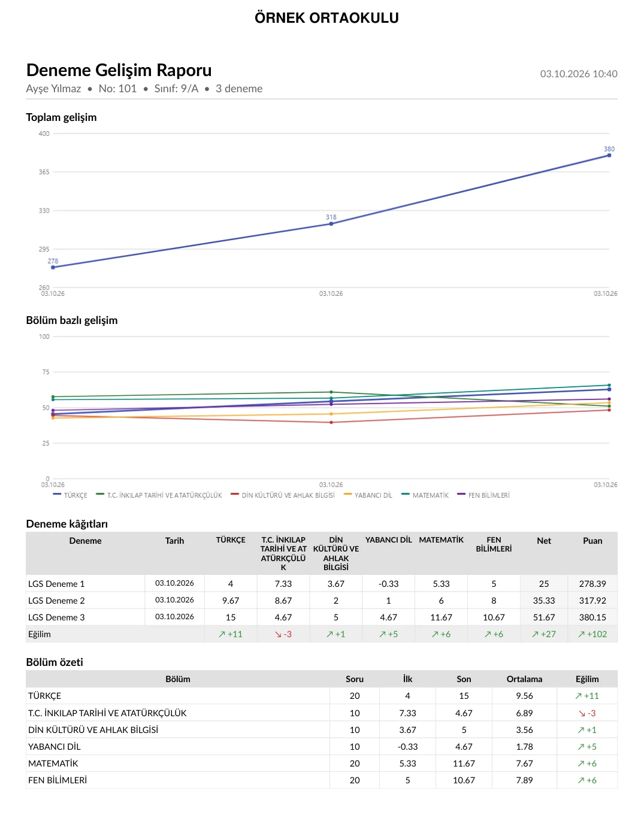This screenshot has width=644, height=833.
Task: Select the class label Sınıf: 9/A
Action: click(x=176, y=89)
